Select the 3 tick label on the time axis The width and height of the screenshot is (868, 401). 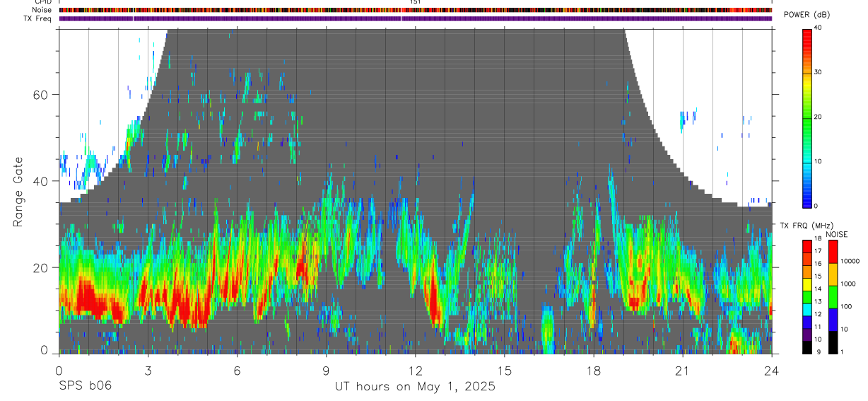[148, 371]
